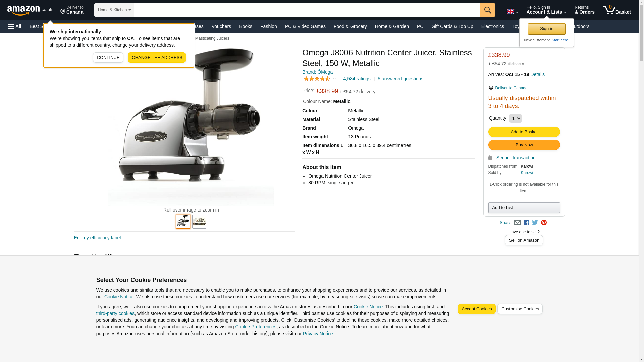Expand the star ratings breakdown arrow
This screenshot has height=362, width=644.
click(334, 79)
